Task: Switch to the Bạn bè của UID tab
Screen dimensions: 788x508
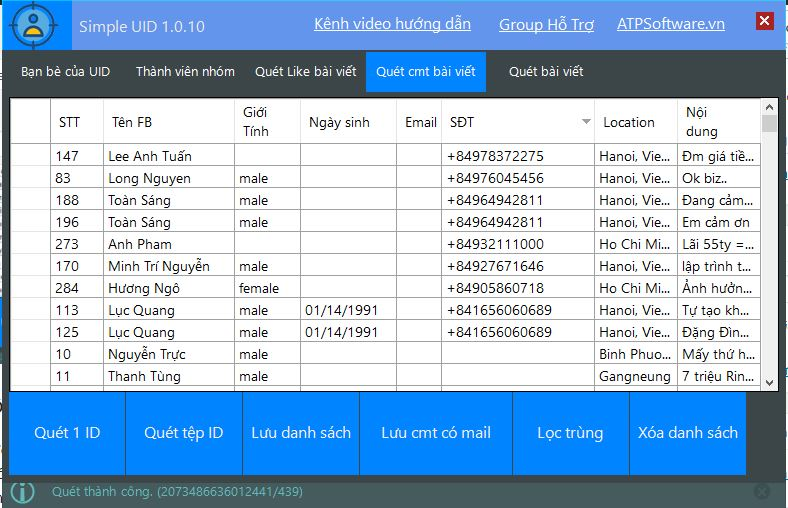Action: [65, 72]
